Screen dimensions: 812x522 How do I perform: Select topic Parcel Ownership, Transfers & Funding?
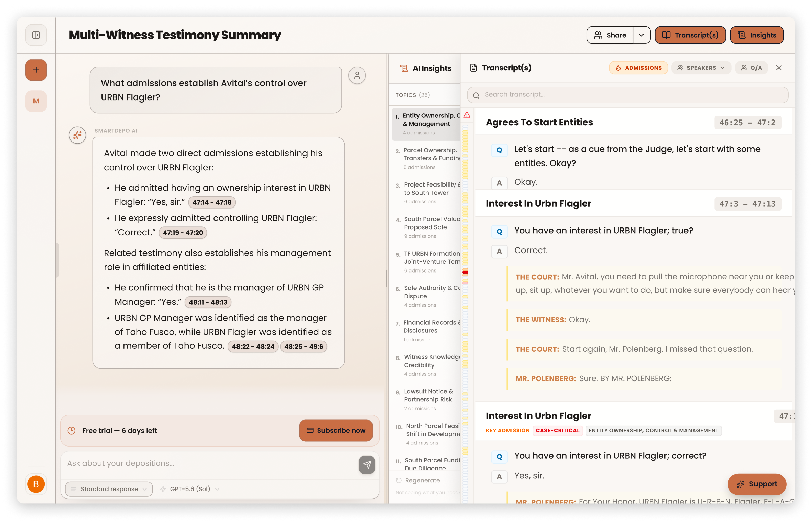click(x=426, y=158)
